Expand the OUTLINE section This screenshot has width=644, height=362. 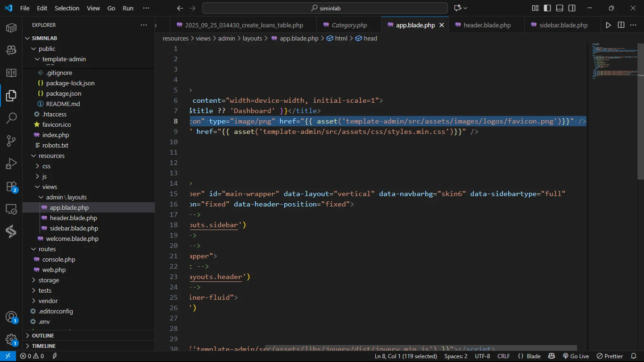point(43,336)
